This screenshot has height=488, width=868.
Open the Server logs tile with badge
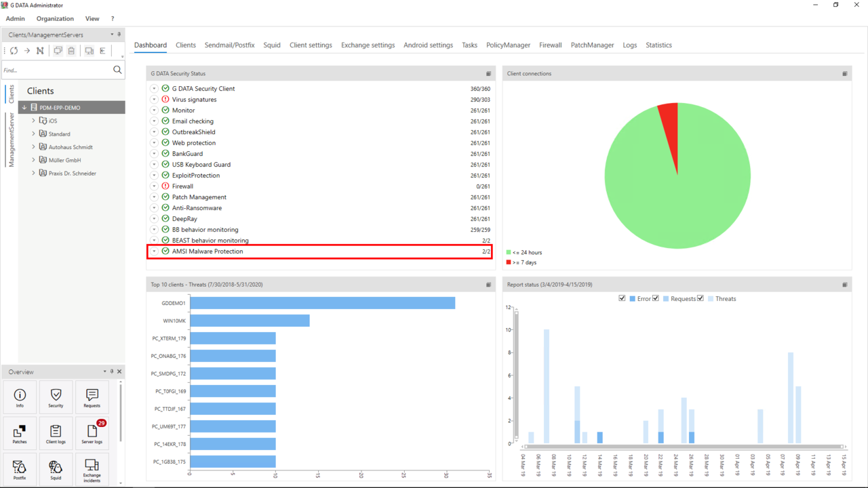(92, 434)
